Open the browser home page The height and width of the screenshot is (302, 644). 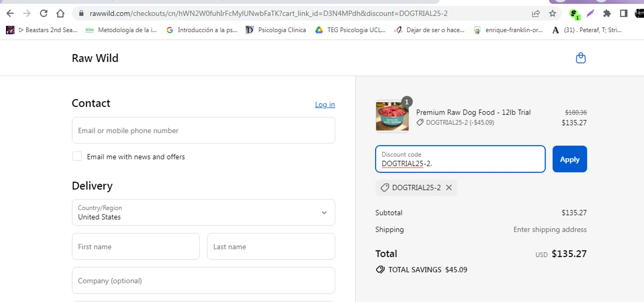click(x=60, y=13)
